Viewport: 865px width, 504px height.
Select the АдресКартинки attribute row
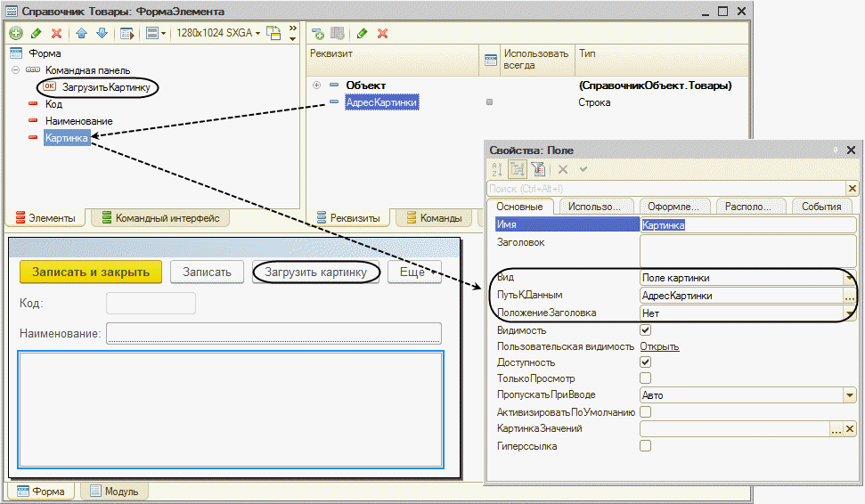[x=382, y=102]
